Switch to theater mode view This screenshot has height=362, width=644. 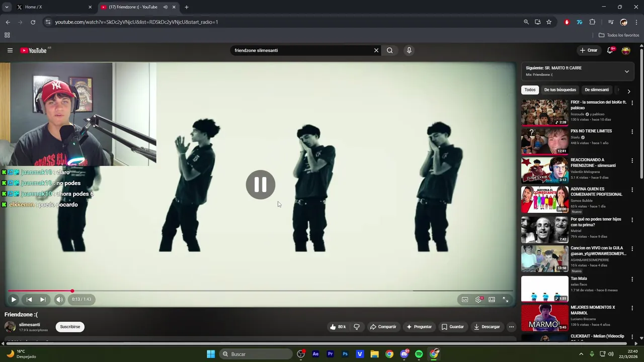click(x=492, y=299)
